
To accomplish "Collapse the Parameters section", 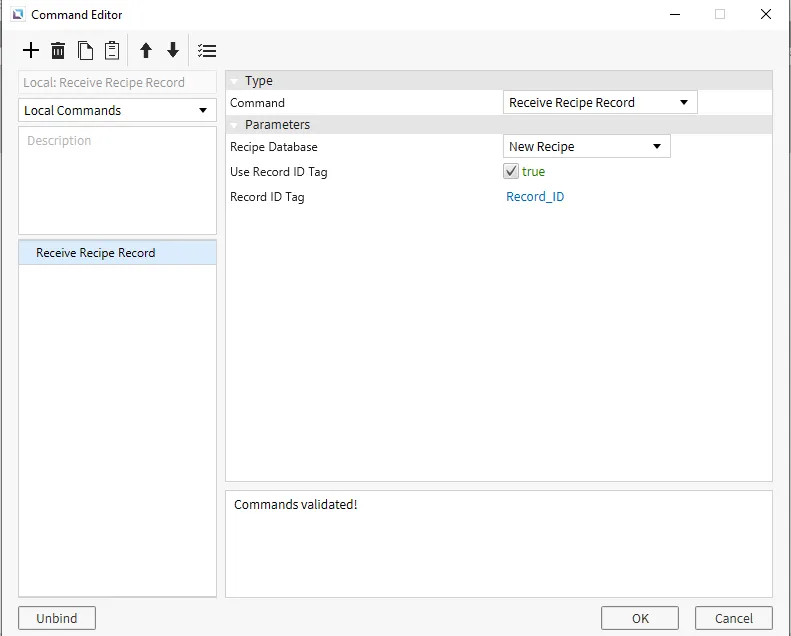I will pos(234,125).
